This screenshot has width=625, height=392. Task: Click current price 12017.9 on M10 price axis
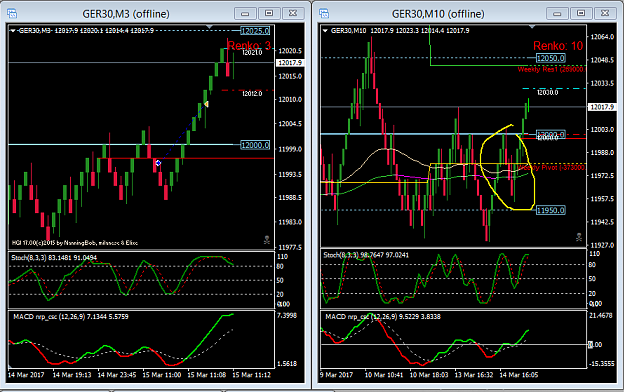602,107
